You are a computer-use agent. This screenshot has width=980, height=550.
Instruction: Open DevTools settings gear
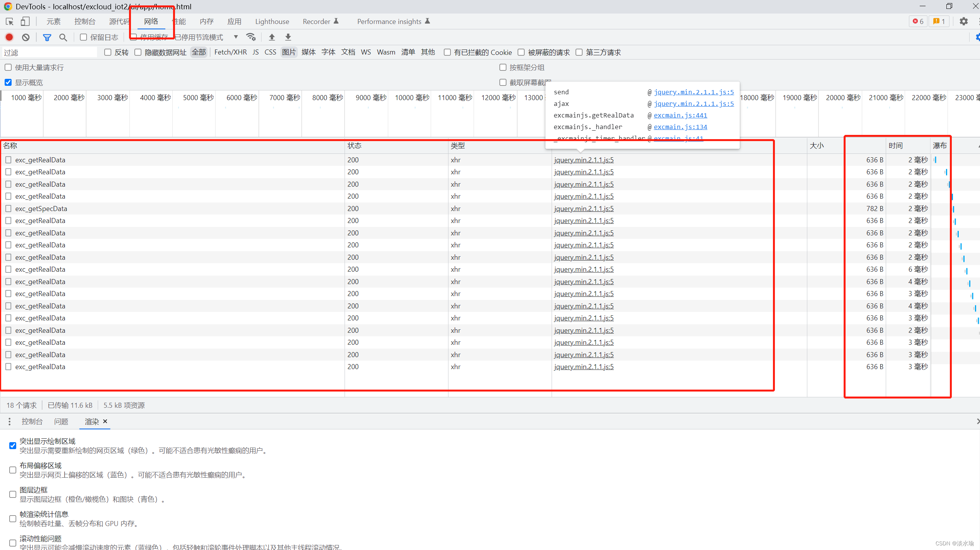tap(964, 22)
